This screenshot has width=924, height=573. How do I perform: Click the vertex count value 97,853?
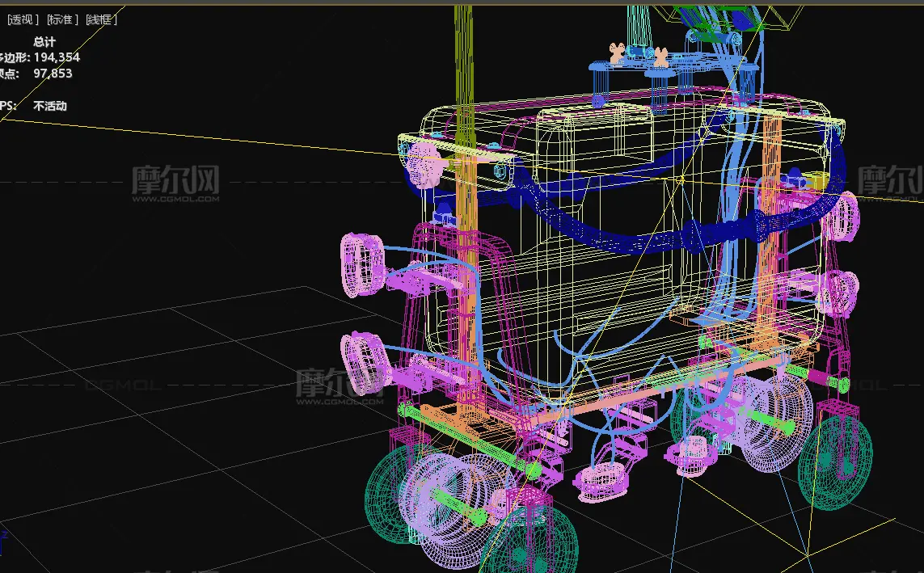tap(53, 74)
